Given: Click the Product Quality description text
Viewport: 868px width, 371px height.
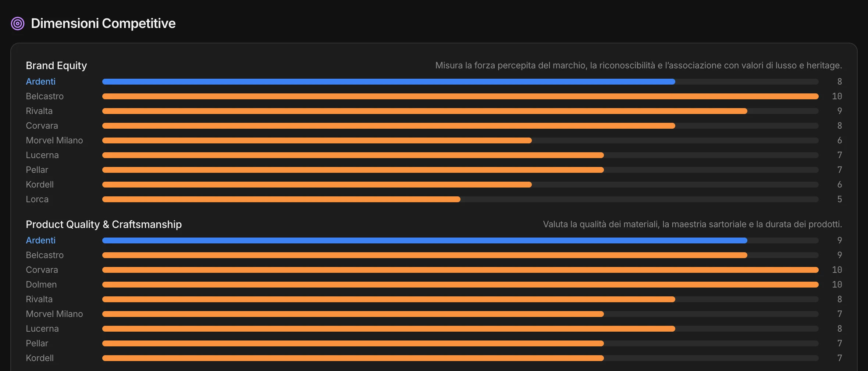Looking at the screenshot, I should 693,224.
